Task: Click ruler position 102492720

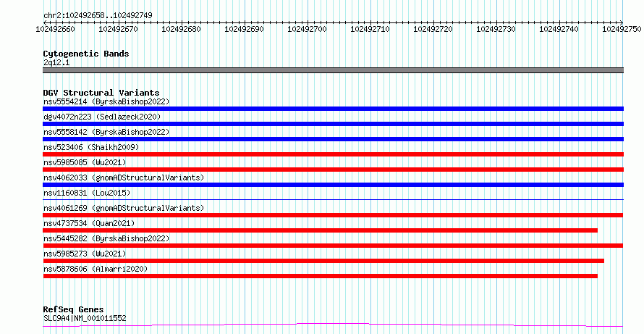Action: 433,29
